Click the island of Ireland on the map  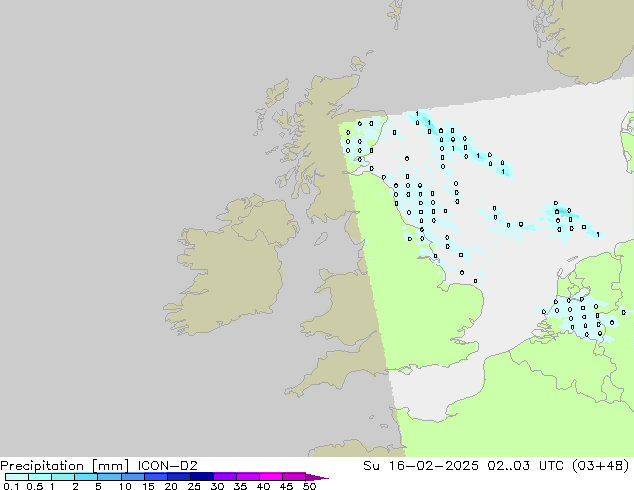pyautogui.click(x=230, y=267)
